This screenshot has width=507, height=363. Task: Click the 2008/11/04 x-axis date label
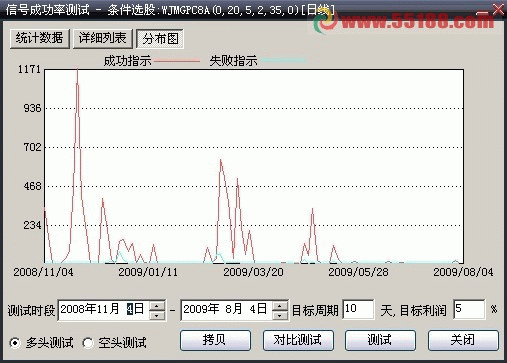43,272
